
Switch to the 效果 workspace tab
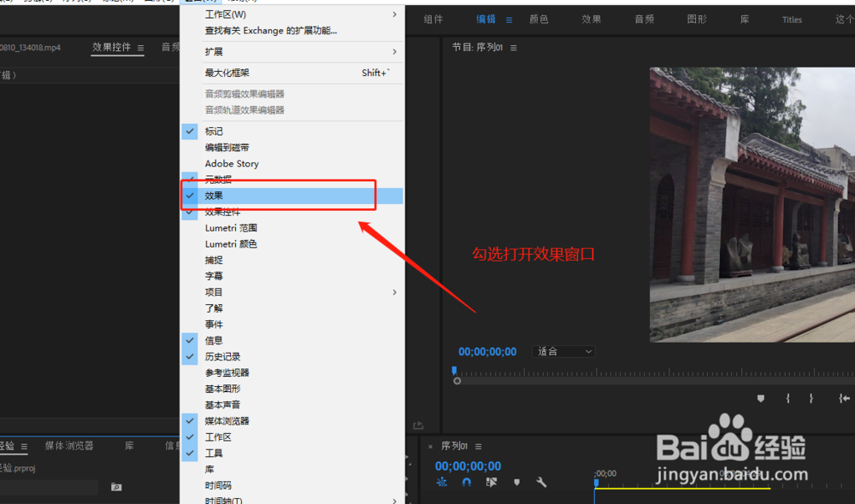point(591,20)
